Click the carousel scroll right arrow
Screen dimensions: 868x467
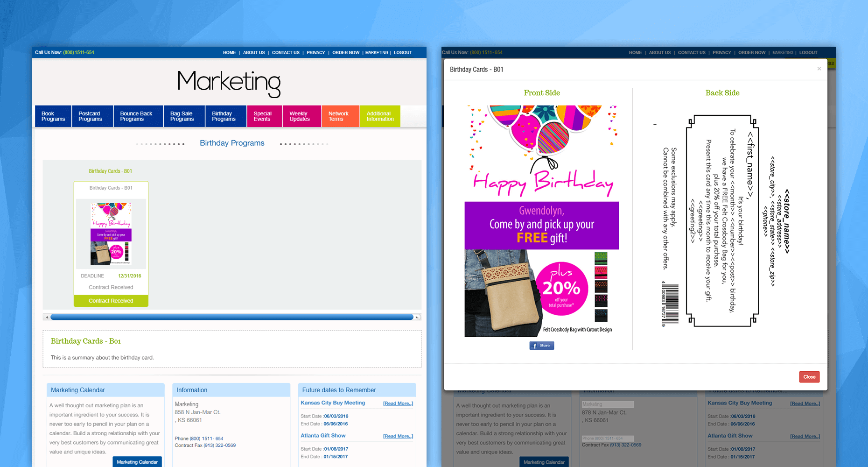point(417,317)
